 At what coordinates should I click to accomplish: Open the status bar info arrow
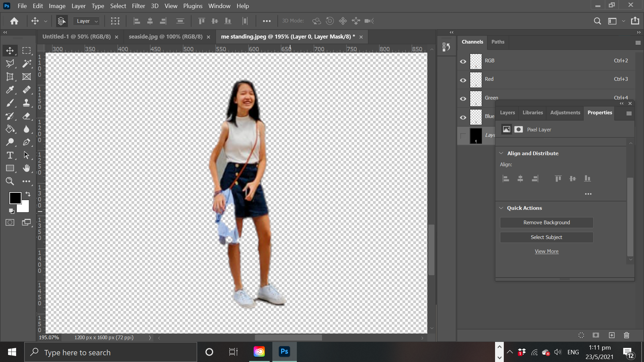[150, 338]
